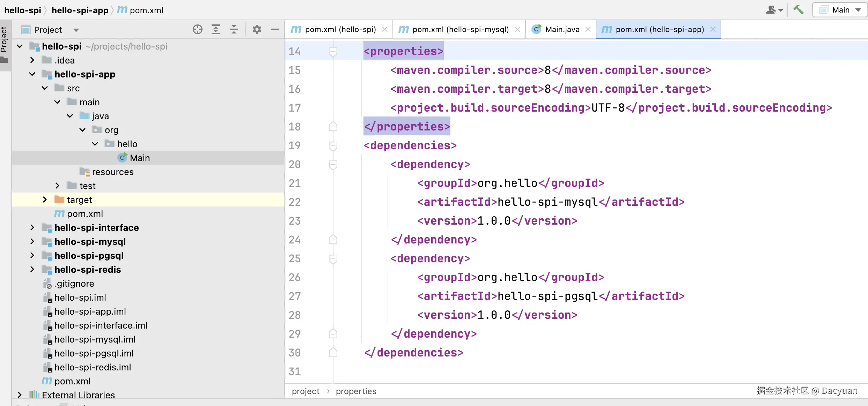
Task: Click the Build hammer icon
Action: click(x=798, y=10)
